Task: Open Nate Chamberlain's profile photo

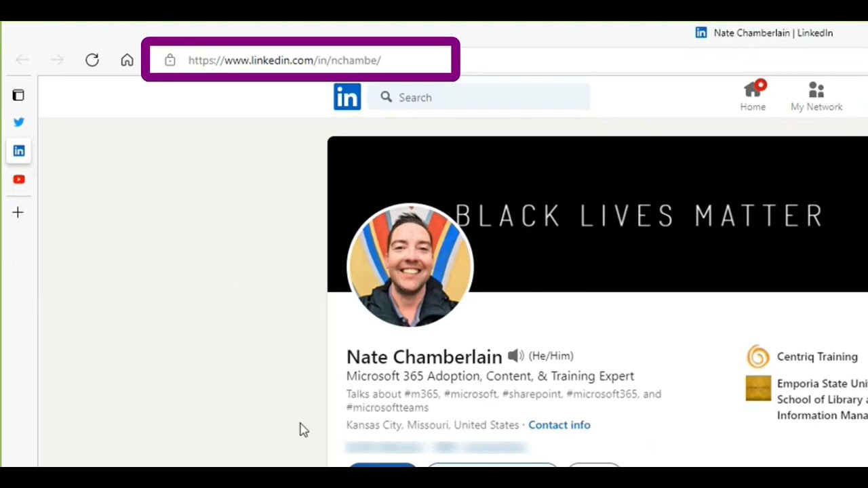Action: click(x=410, y=265)
